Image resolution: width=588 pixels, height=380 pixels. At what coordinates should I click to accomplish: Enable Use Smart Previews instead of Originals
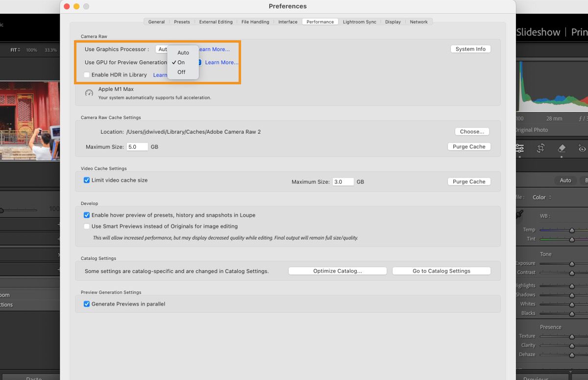point(87,226)
